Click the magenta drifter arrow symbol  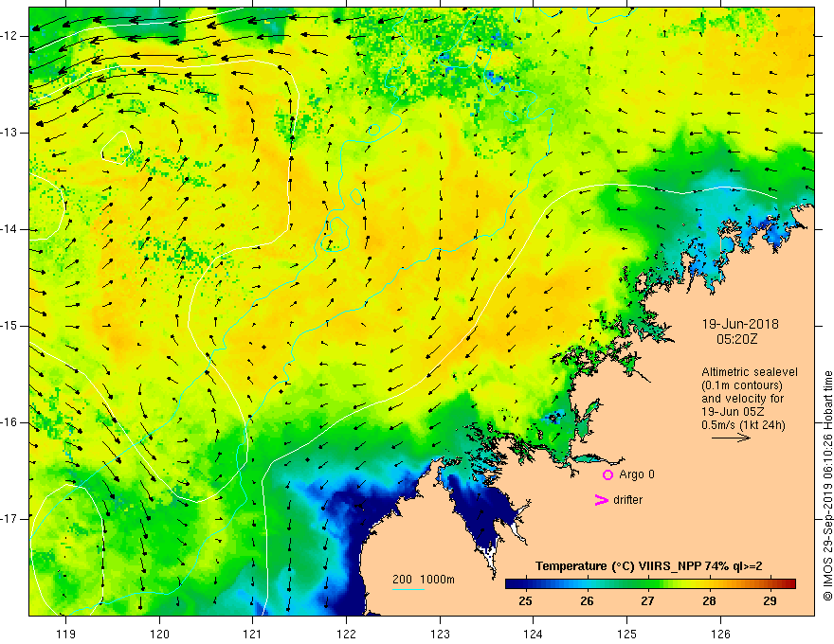(x=602, y=500)
